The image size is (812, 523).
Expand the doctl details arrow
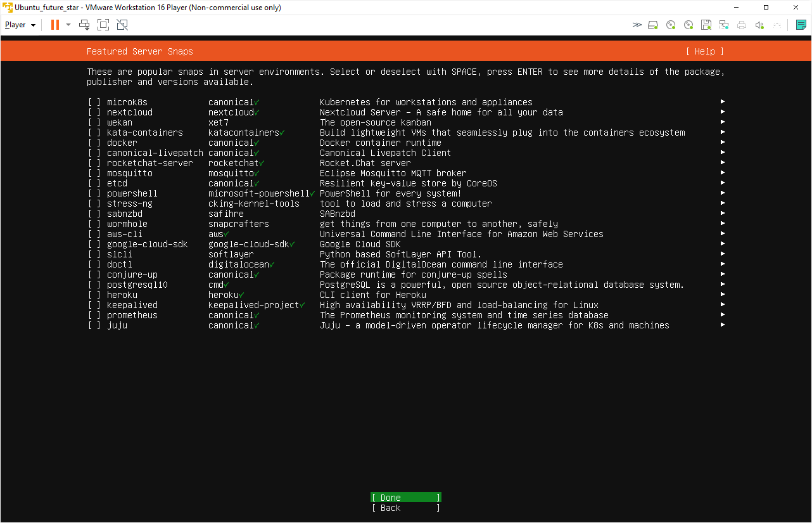[723, 264]
